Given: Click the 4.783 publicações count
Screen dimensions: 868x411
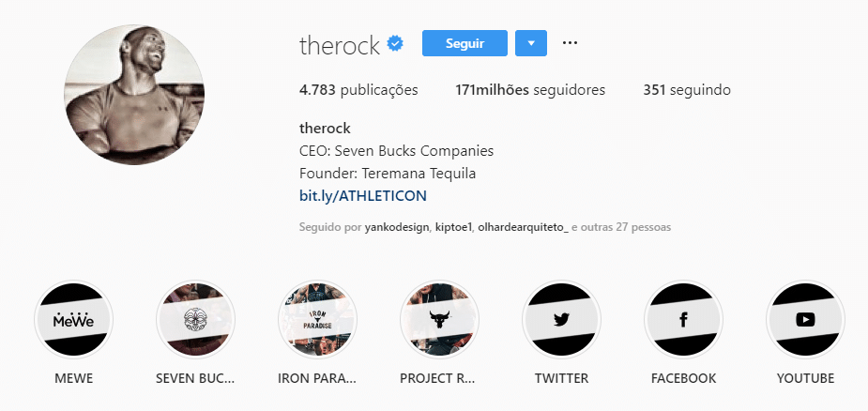Looking at the screenshot, I should click(358, 90).
